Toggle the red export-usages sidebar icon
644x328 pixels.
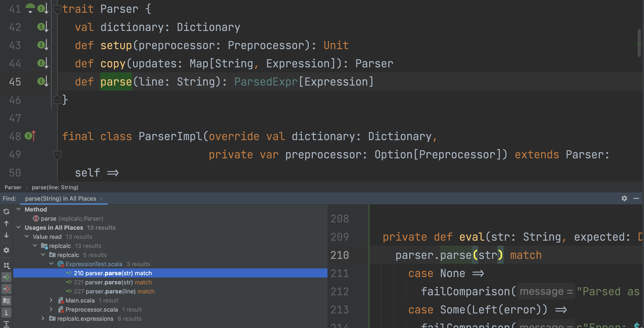[x=6, y=289]
